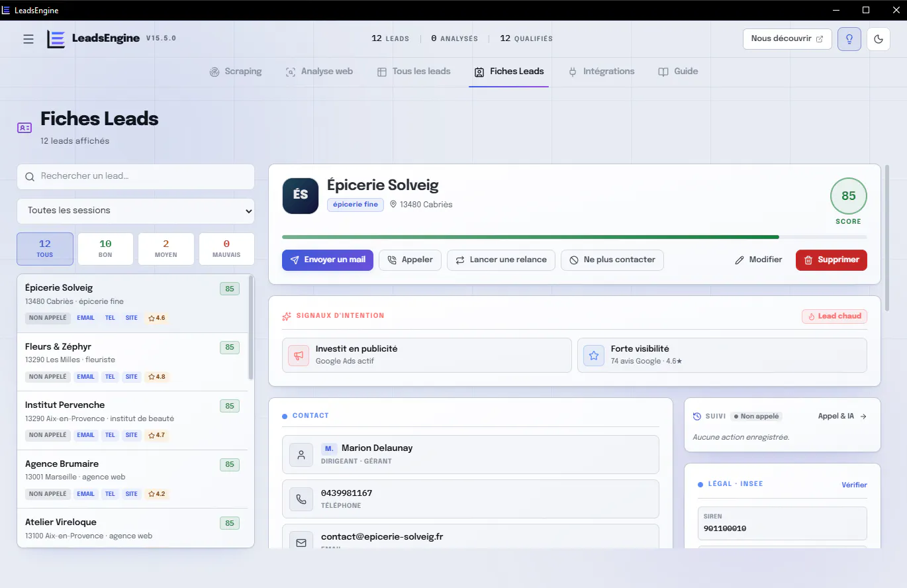The image size is (907, 588).
Task: Click the red Supprimer button
Action: pos(832,260)
